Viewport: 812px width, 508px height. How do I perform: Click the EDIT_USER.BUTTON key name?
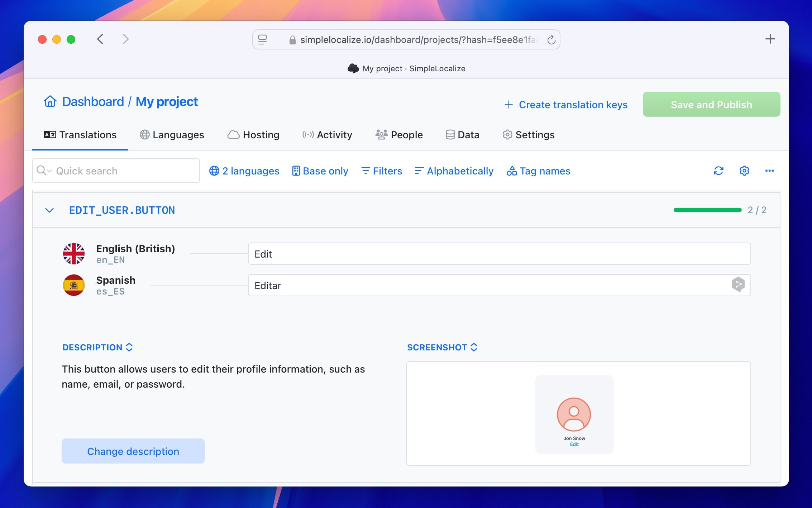pyautogui.click(x=122, y=210)
